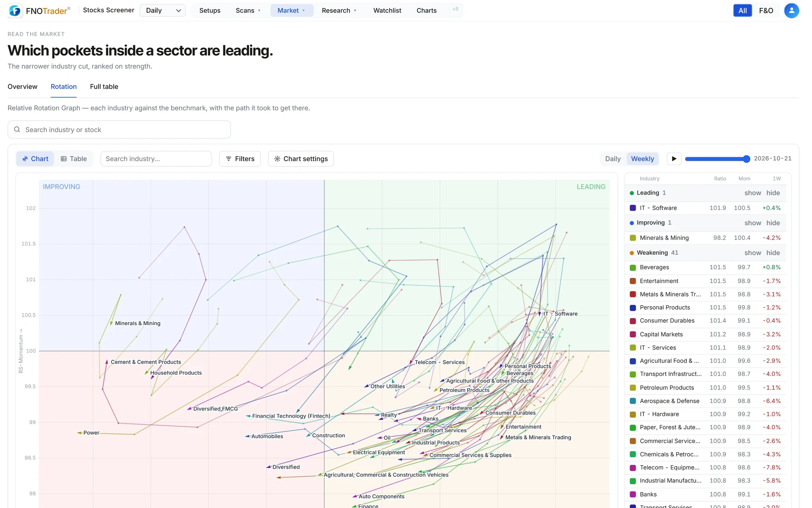
Task: Open the user profile avatar
Action: click(791, 11)
